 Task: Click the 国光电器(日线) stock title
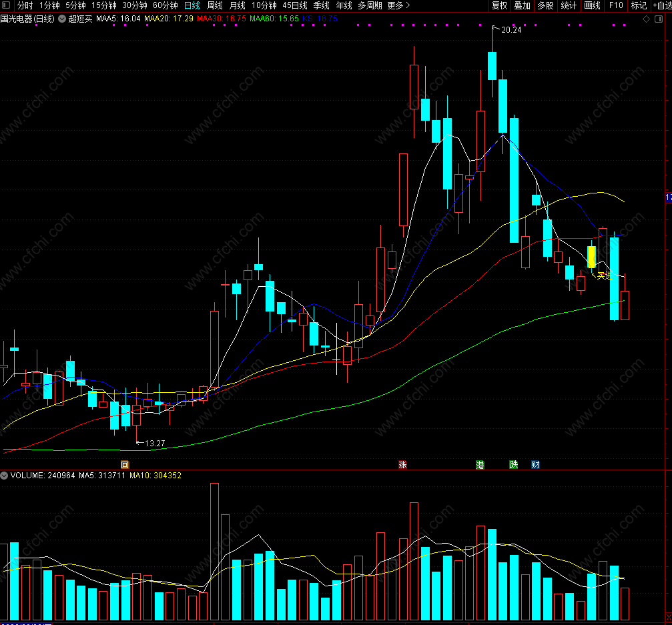coord(27,19)
